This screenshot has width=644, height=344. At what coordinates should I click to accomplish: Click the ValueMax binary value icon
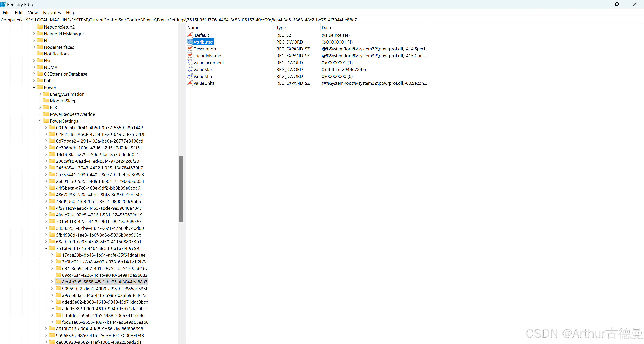pos(190,69)
